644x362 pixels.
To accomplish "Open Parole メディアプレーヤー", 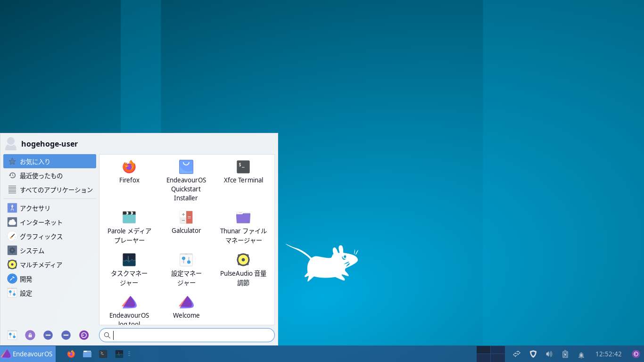I will 129,227.
